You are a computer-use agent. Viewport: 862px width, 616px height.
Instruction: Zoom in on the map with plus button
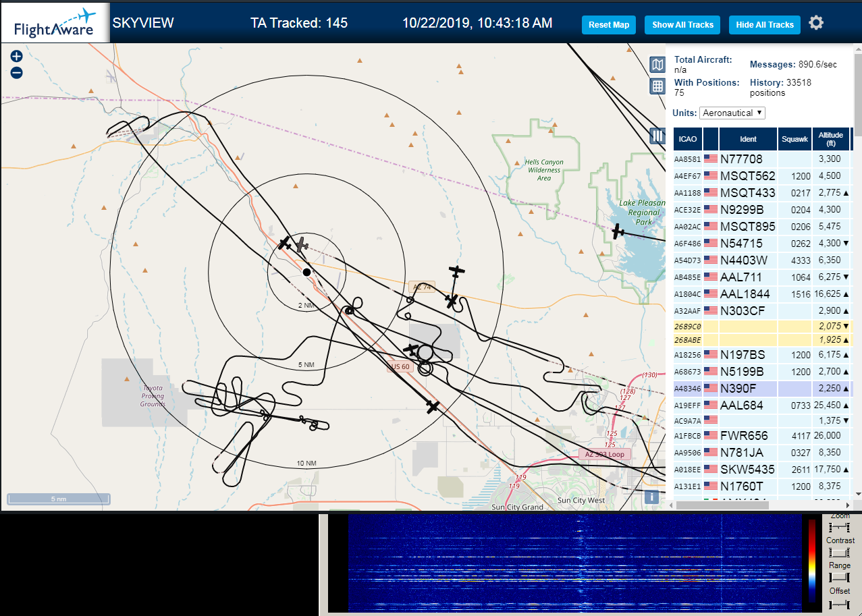(x=17, y=57)
